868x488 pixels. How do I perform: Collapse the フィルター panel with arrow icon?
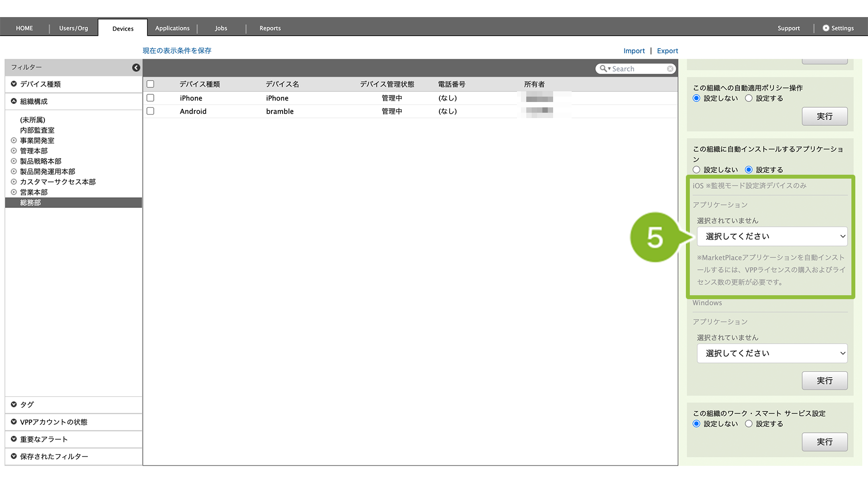[136, 67]
